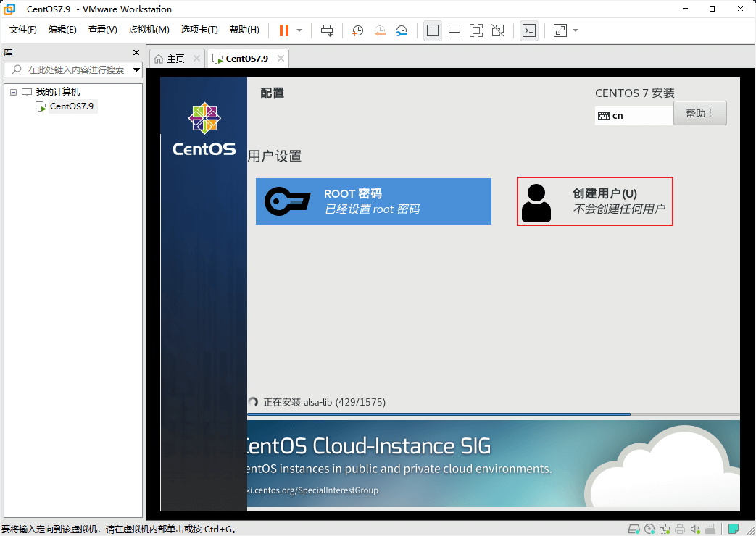The width and height of the screenshot is (756, 536).
Task: Click the 帮助！ button in installer
Action: click(699, 113)
